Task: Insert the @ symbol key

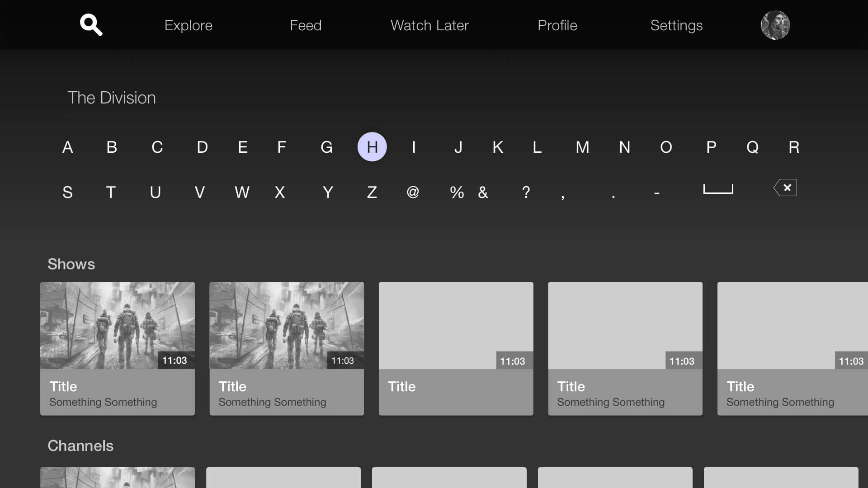Action: 413,192
